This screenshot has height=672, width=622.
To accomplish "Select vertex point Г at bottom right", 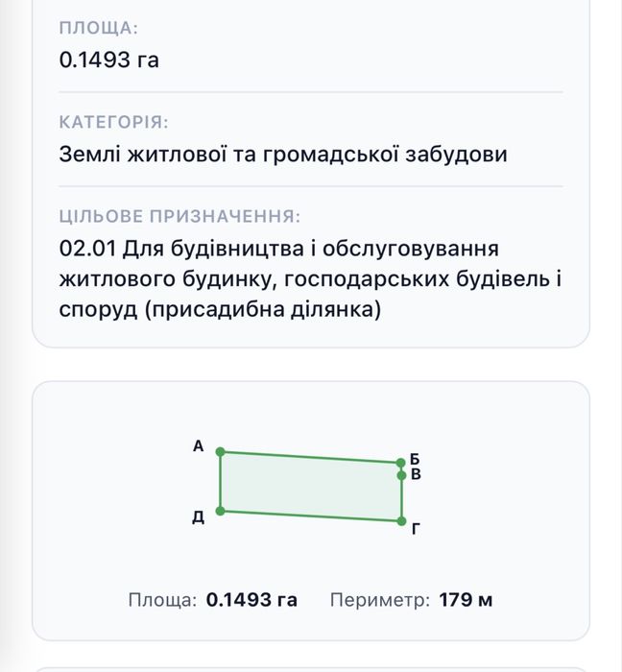I will 401,521.
